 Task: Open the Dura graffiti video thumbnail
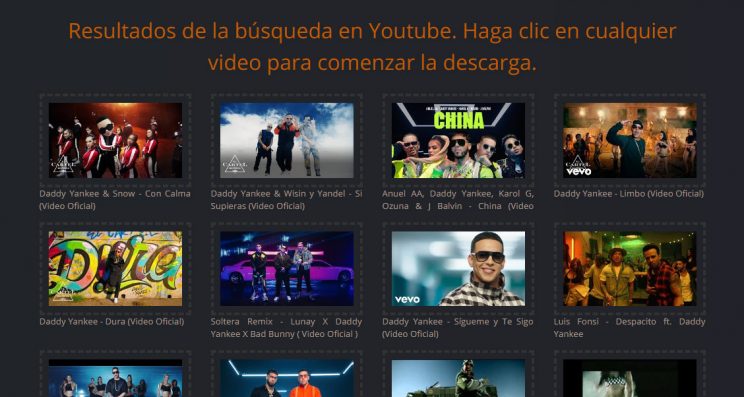tap(115, 268)
